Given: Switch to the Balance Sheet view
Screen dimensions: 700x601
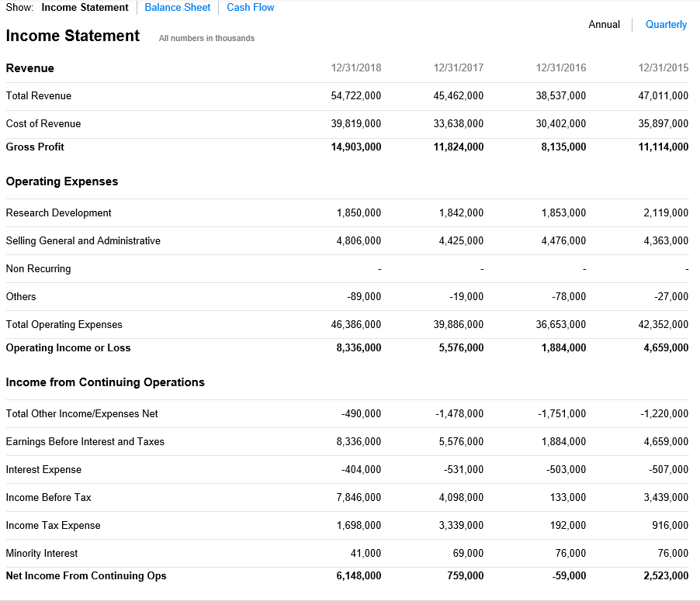Looking at the screenshot, I should pyautogui.click(x=177, y=7).
